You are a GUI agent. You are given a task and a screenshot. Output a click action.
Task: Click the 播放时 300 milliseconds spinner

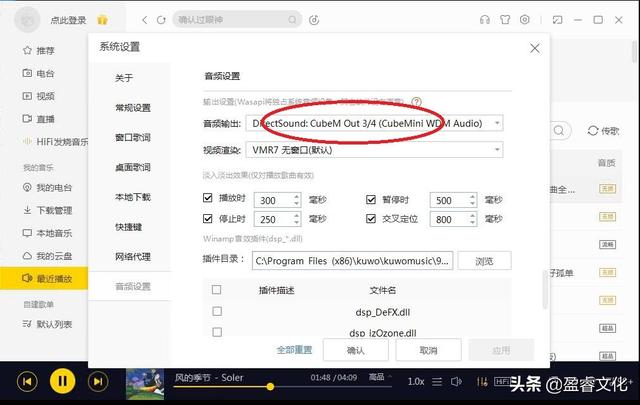(x=278, y=200)
